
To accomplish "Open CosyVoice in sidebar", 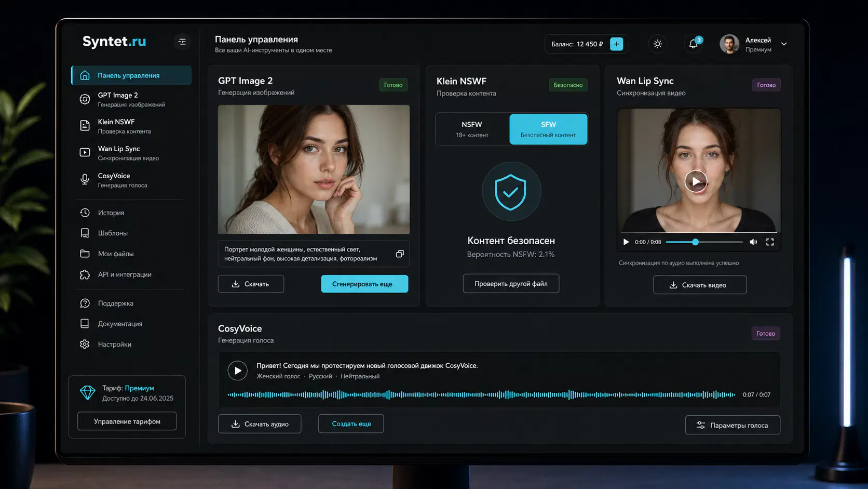I will point(131,180).
